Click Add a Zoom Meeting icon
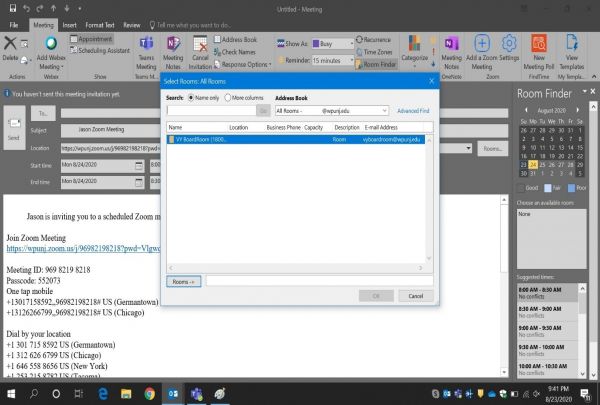The image size is (600, 405). click(482, 45)
